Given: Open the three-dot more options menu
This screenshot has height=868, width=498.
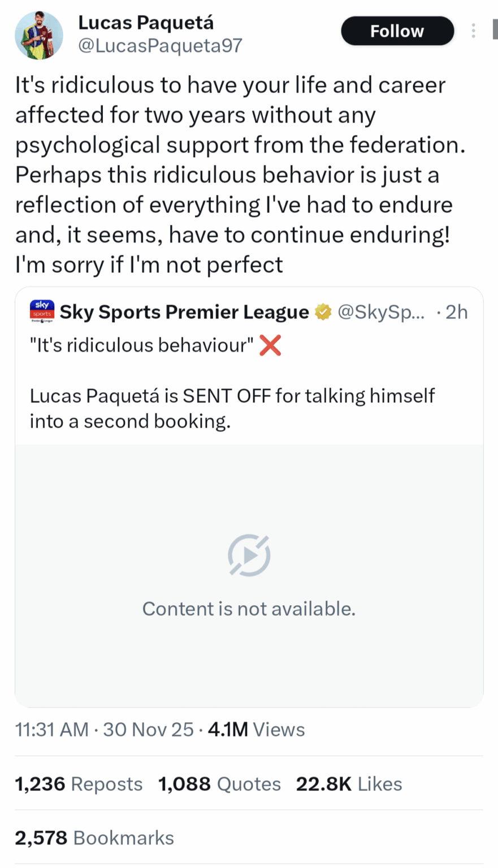Looking at the screenshot, I should 474,31.
